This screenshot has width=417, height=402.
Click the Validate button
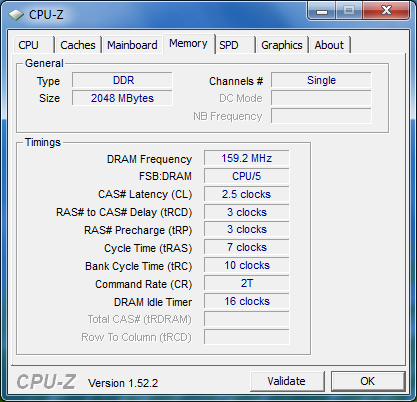click(x=287, y=381)
